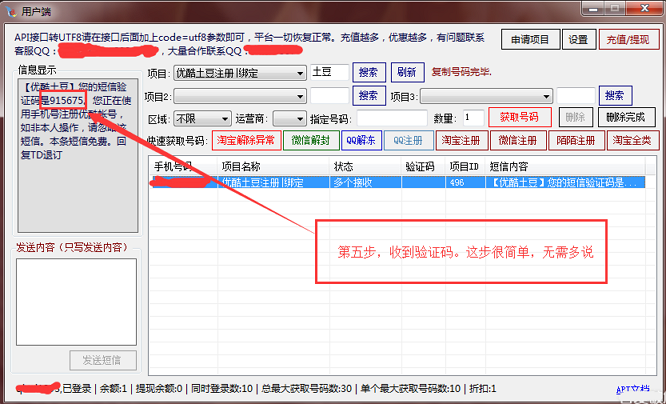Click QQ解冻 quick button

[x=361, y=141]
